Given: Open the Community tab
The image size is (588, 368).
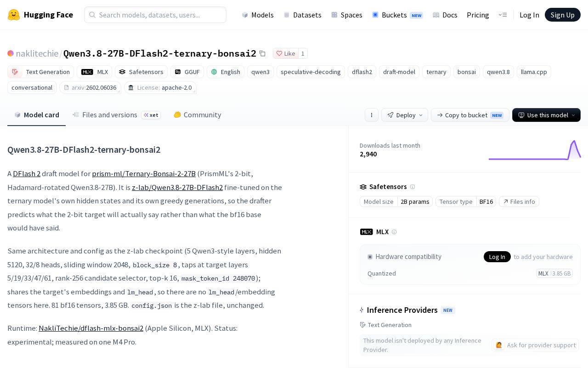Looking at the screenshot, I should [x=197, y=115].
